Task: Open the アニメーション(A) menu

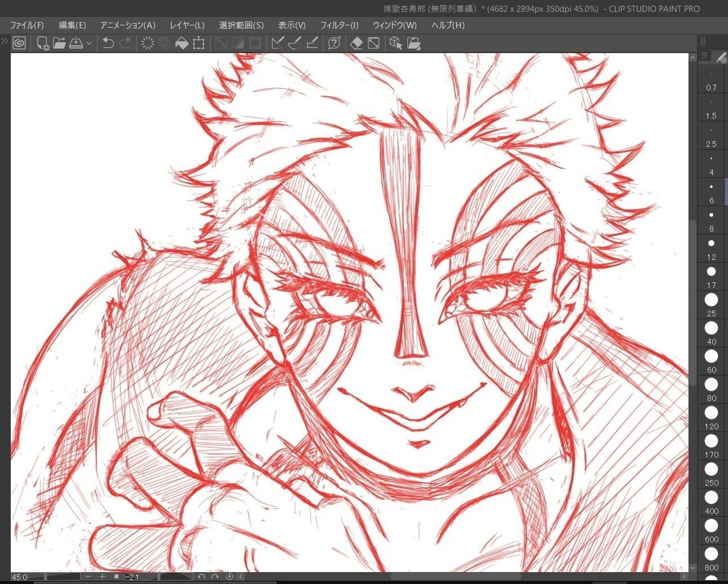Action: pyautogui.click(x=127, y=26)
